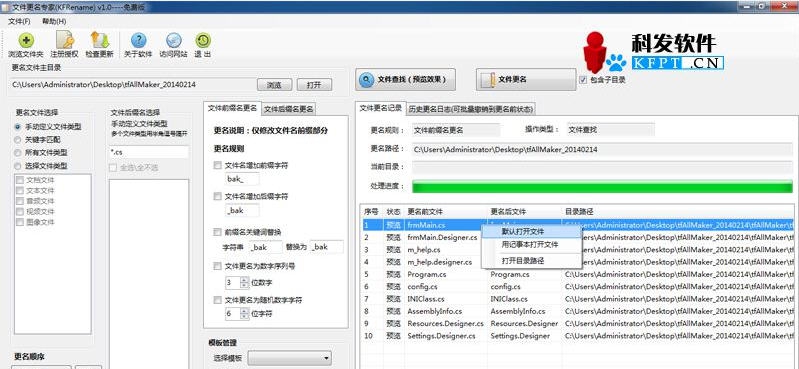Select the Program.cs row
The width and height of the screenshot is (799, 369).
[577, 274]
